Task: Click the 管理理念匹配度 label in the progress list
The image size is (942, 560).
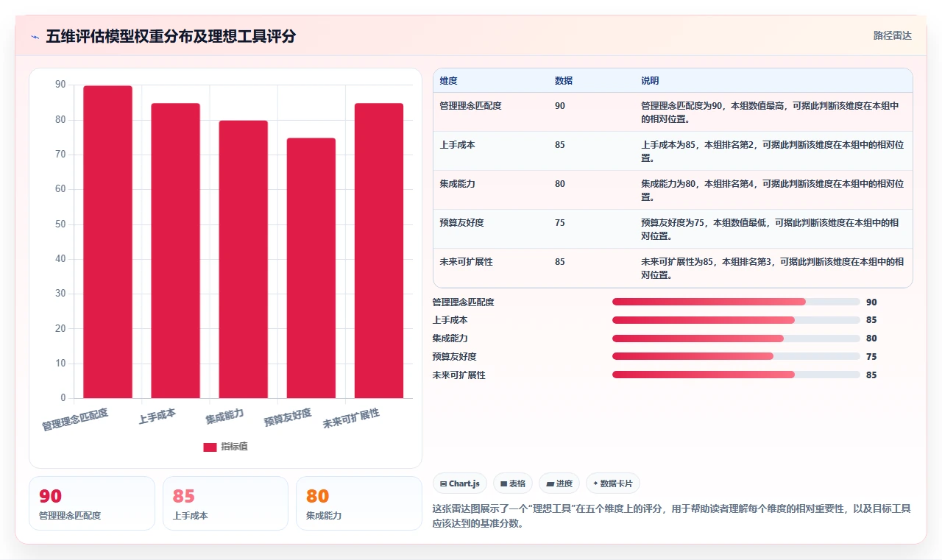Action: (464, 302)
